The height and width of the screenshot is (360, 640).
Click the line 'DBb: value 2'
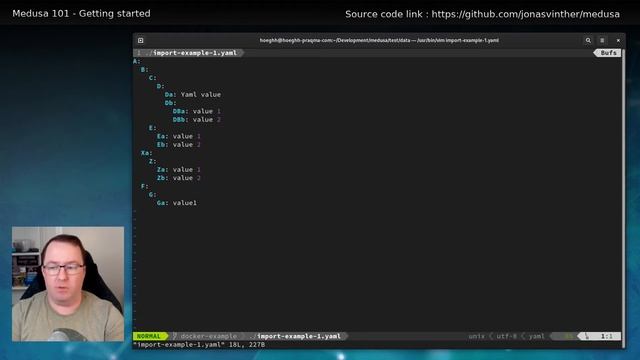(197, 120)
